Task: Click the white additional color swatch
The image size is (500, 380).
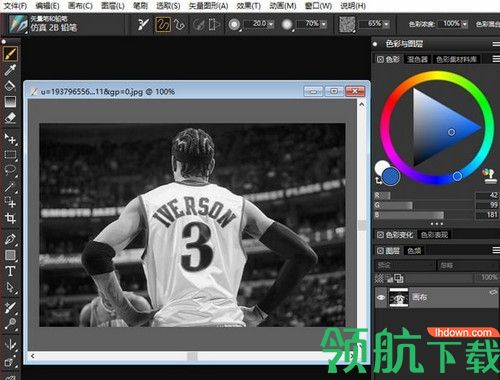Action: (381, 166)
